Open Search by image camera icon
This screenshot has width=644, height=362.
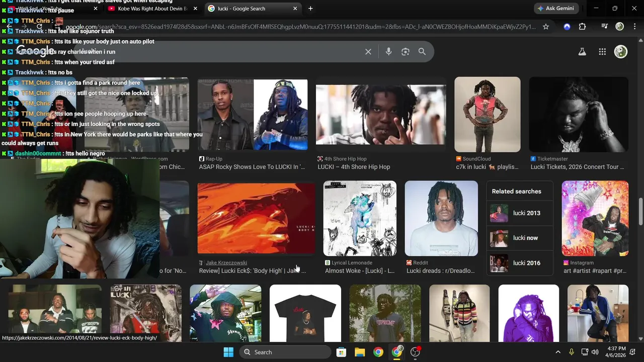[x=406, y=52]
